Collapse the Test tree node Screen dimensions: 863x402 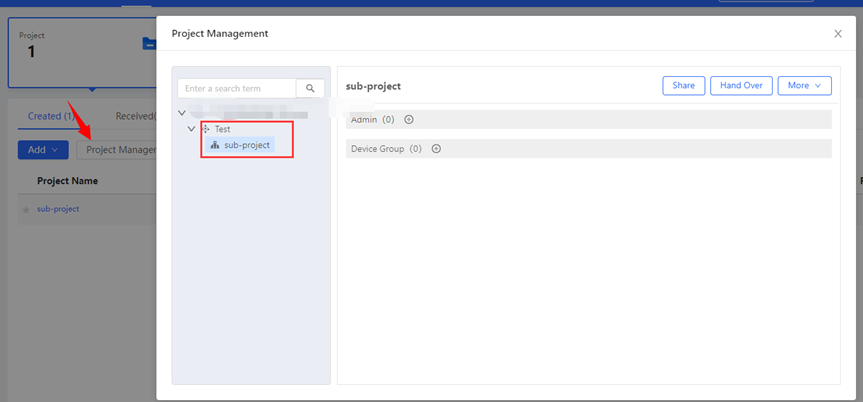click(x=192, y=129)
